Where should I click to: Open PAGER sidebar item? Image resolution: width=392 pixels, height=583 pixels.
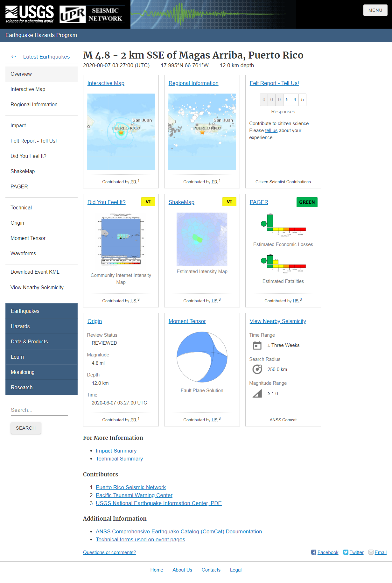click(x=41, y=186)
